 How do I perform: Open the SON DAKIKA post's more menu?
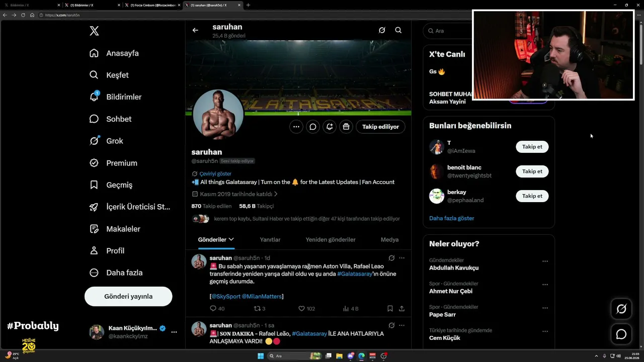[x=401, y=325]
